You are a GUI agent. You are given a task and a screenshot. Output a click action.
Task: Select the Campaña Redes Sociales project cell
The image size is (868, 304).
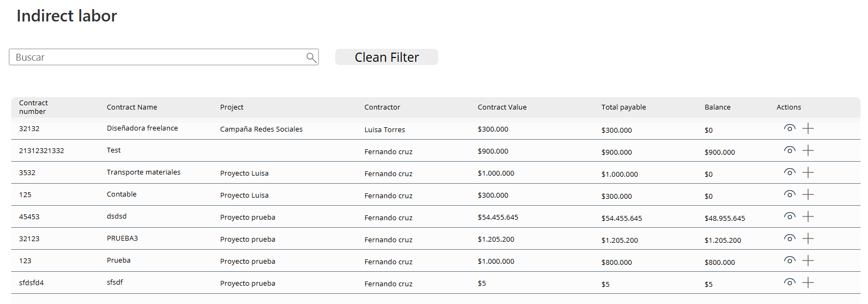(x=261, y=129)
